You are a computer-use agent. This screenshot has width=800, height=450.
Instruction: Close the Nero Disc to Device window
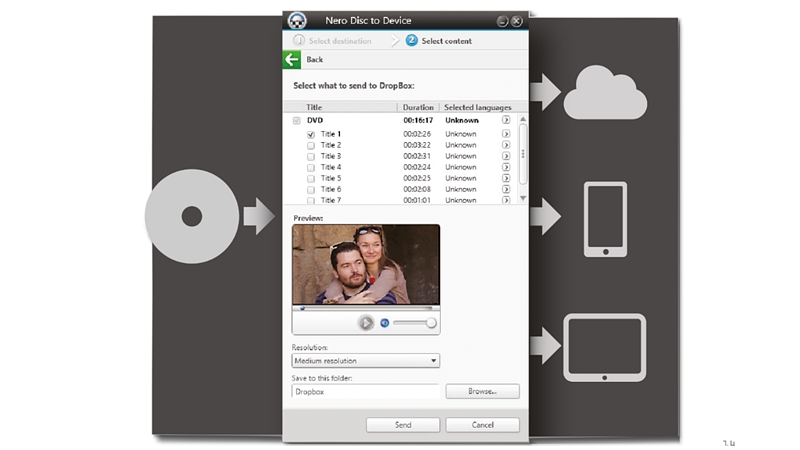pyautogui.click(x=516, y=21)
